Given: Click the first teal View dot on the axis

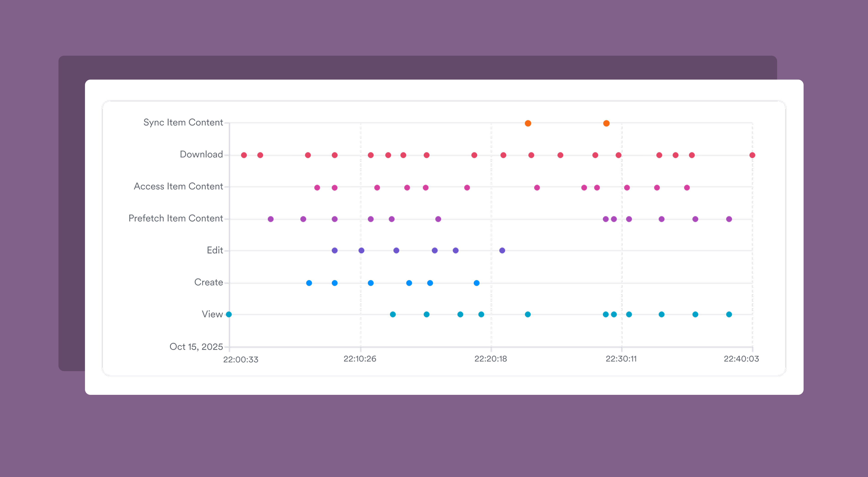Looking at the screenshot, I should (x=229, y=315).
